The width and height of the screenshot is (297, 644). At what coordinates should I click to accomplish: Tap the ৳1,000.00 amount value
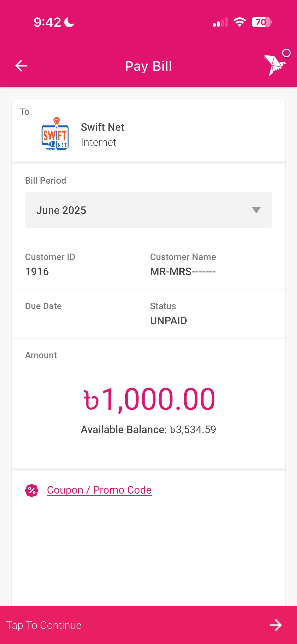(x=149, y=399)
